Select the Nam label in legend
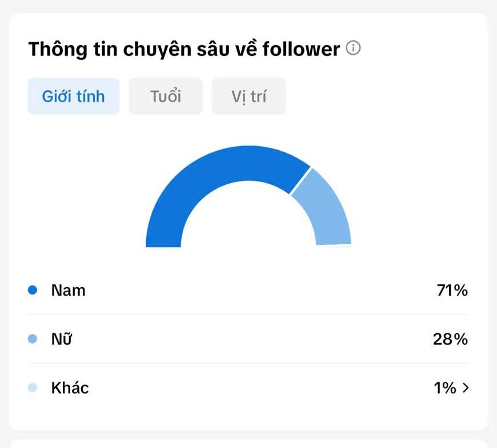 point(69,290)
